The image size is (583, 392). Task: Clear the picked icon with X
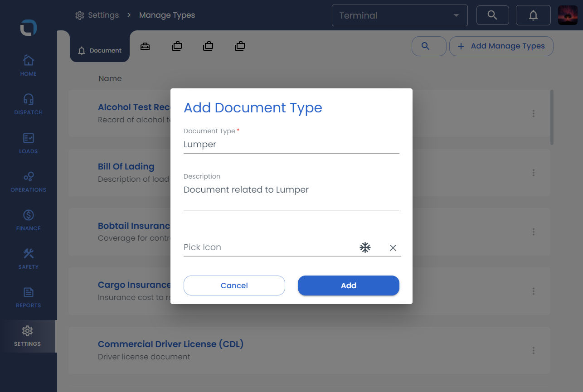pyautogui.click(x=393, y=248)
